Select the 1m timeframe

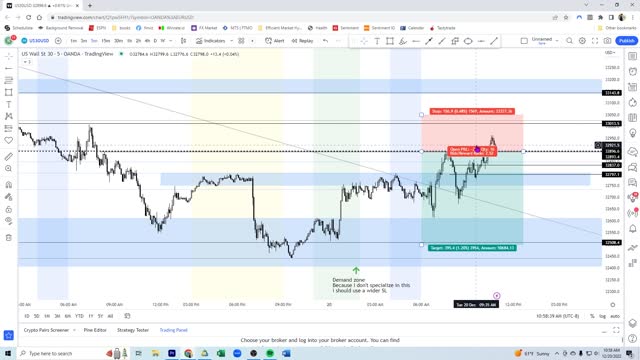tap(73, 41)
